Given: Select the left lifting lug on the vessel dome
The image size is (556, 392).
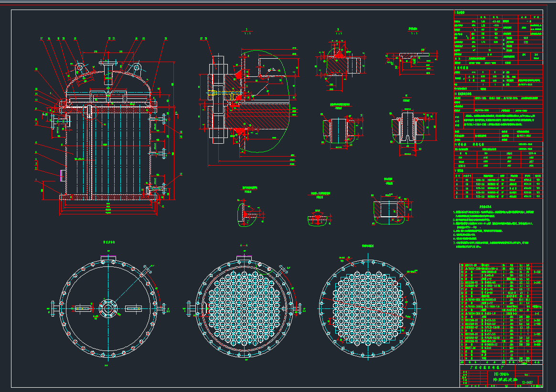Looking at the screenshot, I should 78,68.
